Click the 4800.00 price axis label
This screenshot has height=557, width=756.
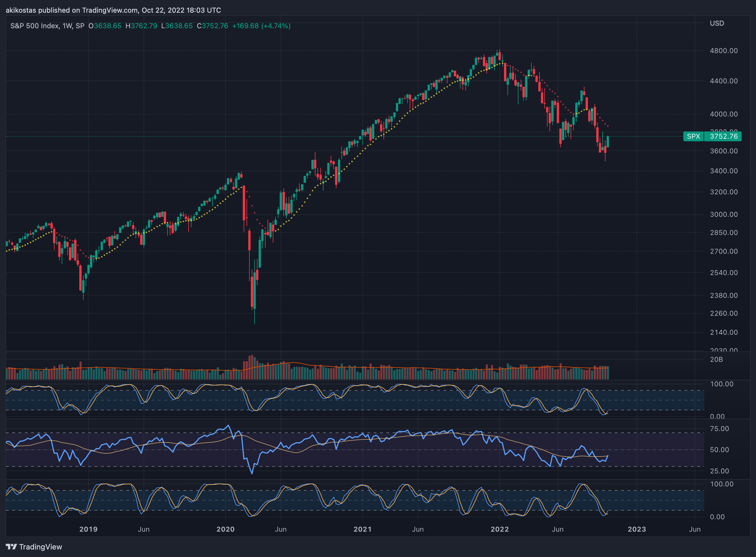tap(724, 50)
